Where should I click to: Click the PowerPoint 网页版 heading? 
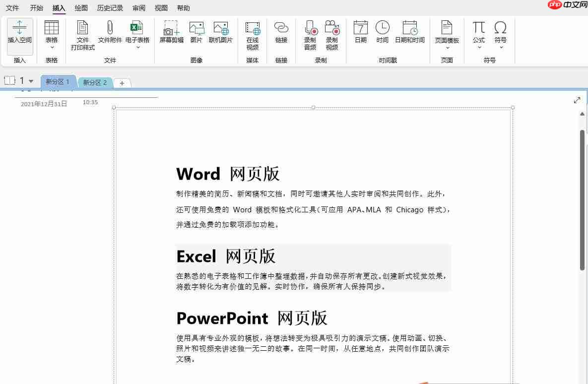pyautogui.click(x=252, y=318)
